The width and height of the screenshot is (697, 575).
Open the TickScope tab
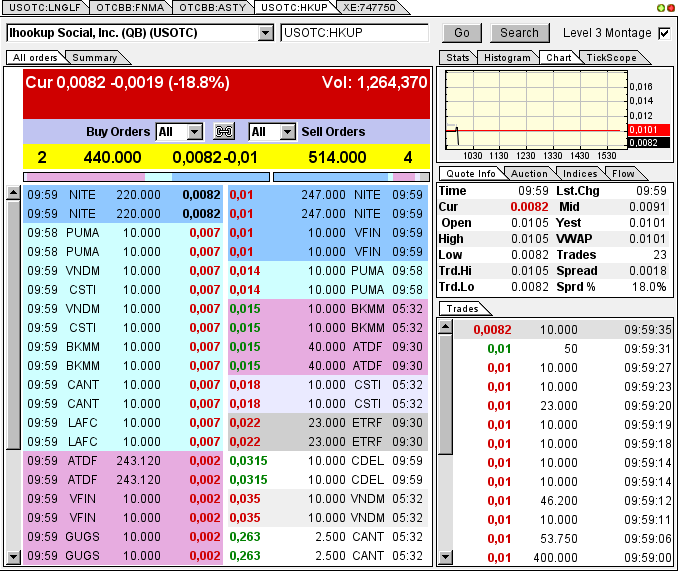(x=611, y=58)
